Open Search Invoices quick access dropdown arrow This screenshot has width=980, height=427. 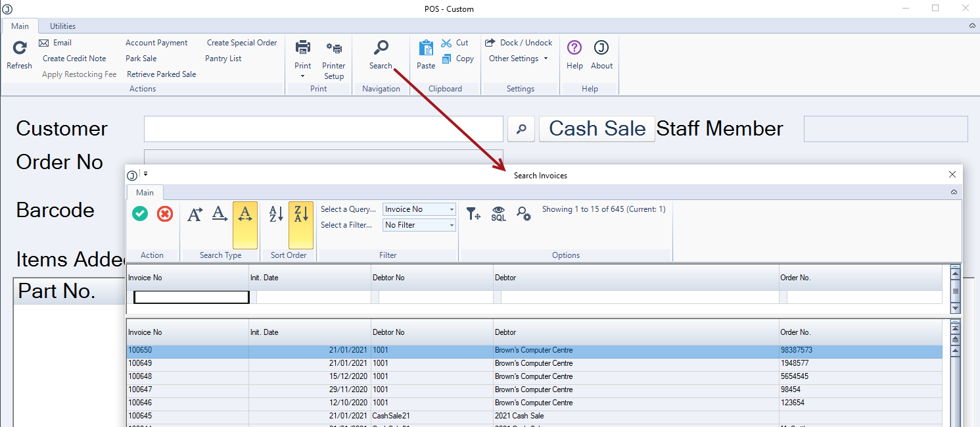point(145,174)
